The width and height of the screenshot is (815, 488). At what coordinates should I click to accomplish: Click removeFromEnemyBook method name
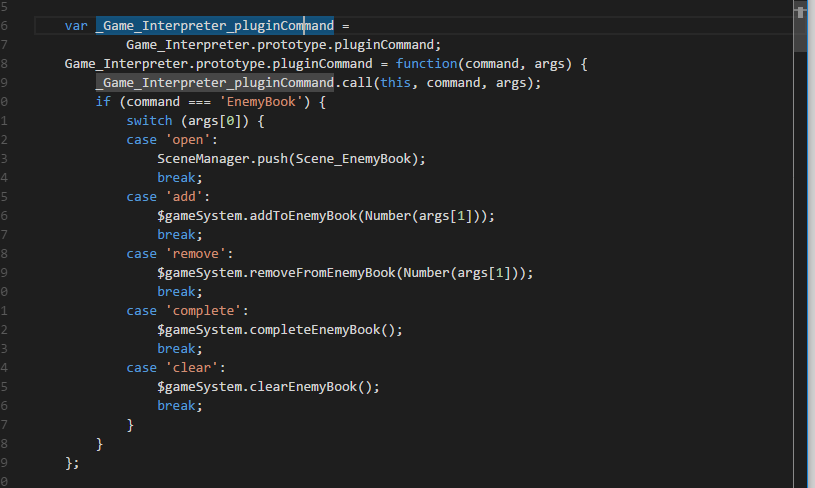pos(322,273)
